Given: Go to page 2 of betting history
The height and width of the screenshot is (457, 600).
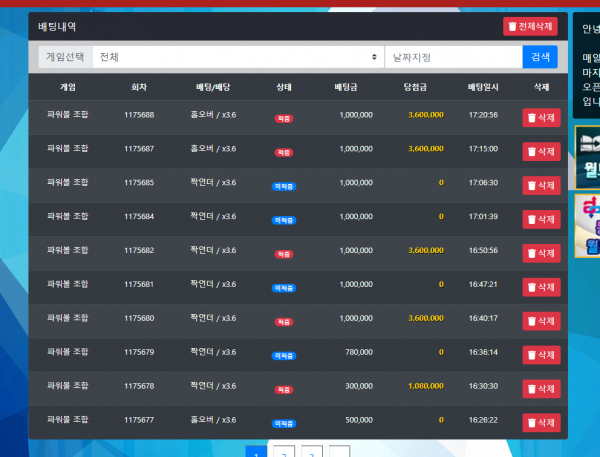Looking at the screenshot, I should click(x=284, y=452).
